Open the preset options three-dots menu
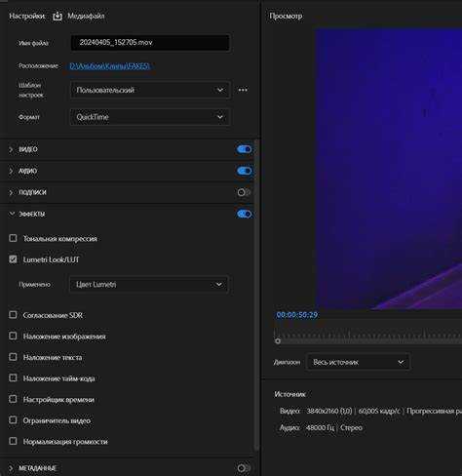 click(243, 90)
